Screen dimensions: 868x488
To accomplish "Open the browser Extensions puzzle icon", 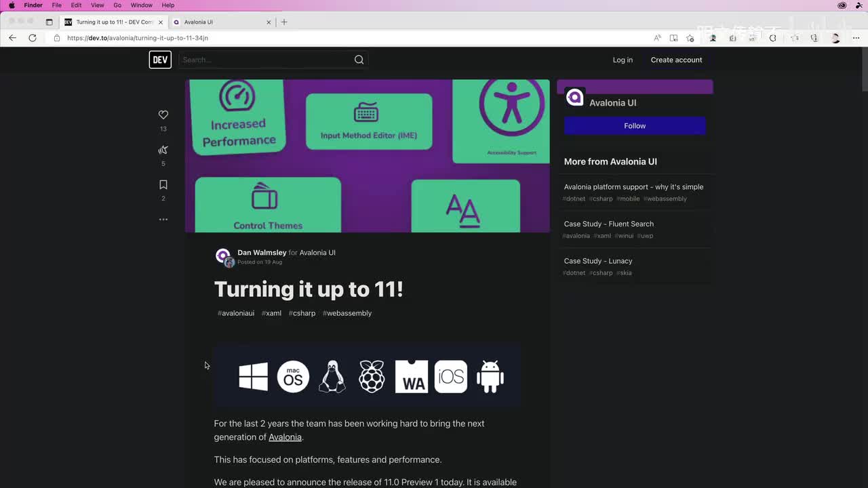I will [x=772, y=38].
